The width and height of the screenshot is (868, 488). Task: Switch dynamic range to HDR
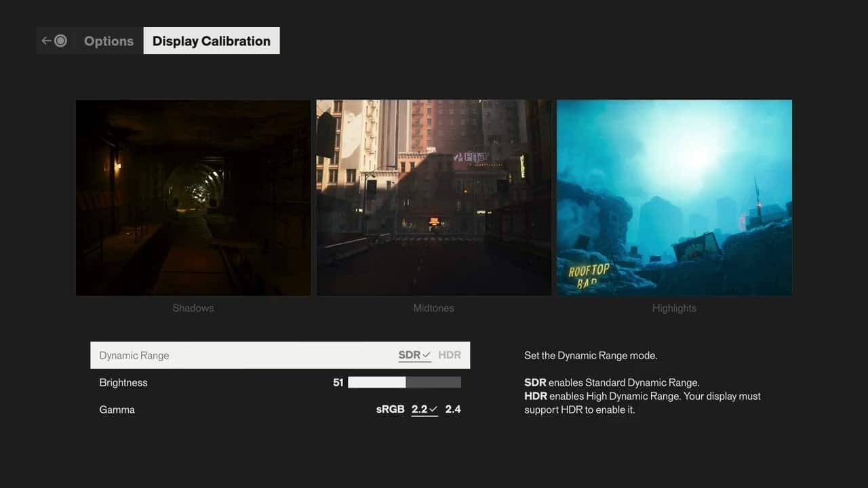click(450, 355)
